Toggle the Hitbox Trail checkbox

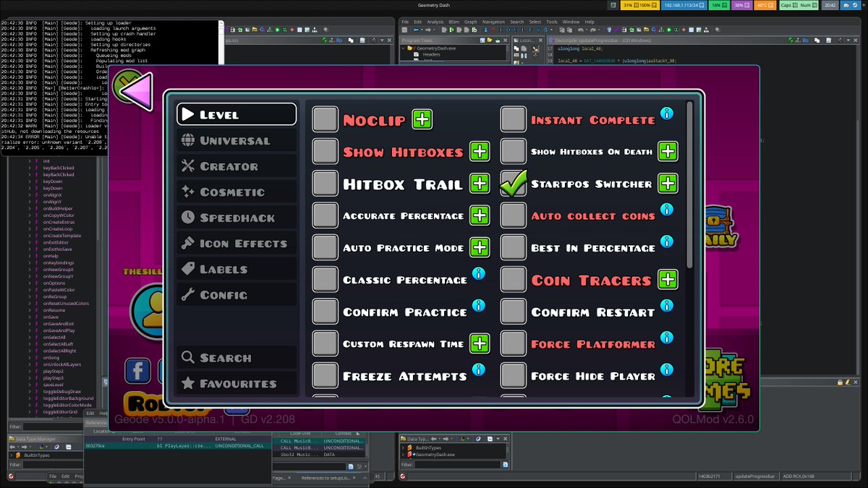pos(325,184)
